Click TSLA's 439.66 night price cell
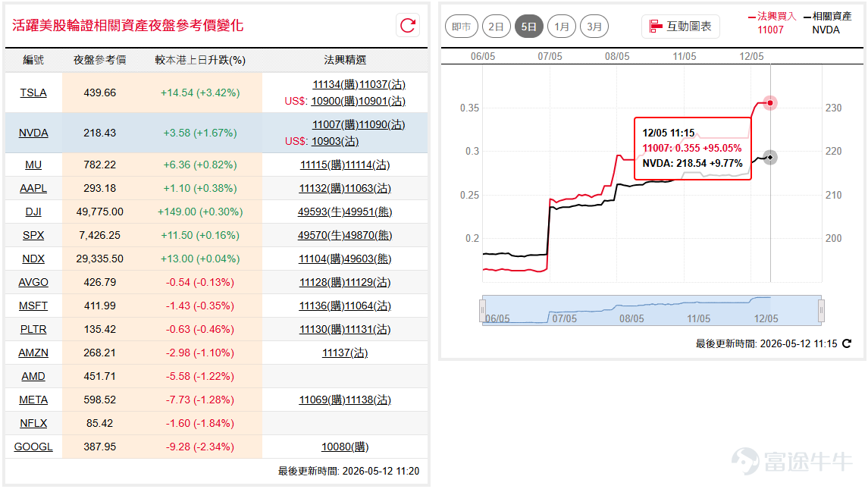This screenshot has height=489, width=868. [99, 92]
